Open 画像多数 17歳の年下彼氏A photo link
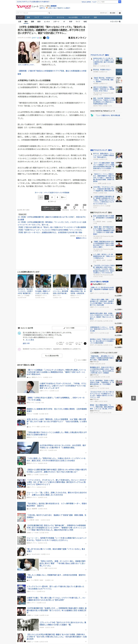Image resolution: width=138 pixels, height=644 pixels. pyautogui.click(x=52, y=72)
